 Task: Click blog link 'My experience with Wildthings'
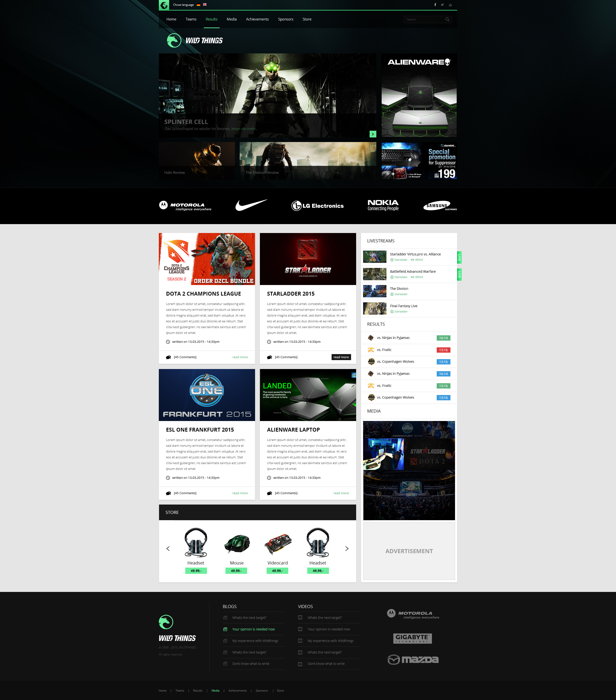[x=255, y=641]
